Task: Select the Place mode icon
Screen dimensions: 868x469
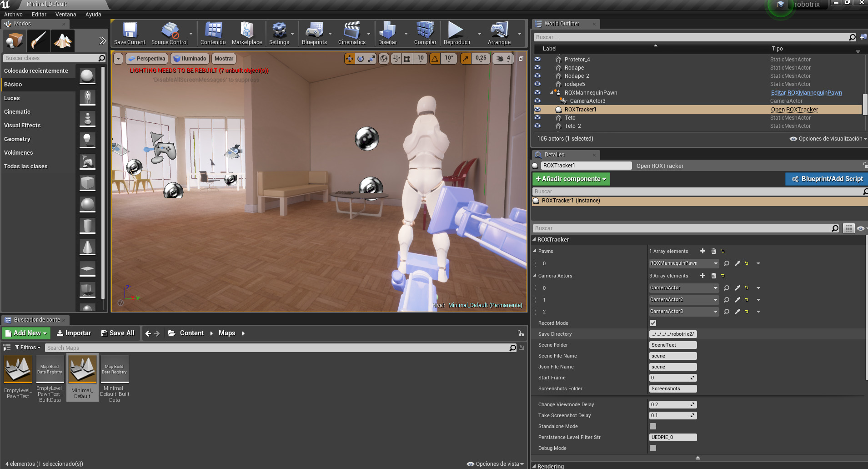Action: tap(14, 41)
